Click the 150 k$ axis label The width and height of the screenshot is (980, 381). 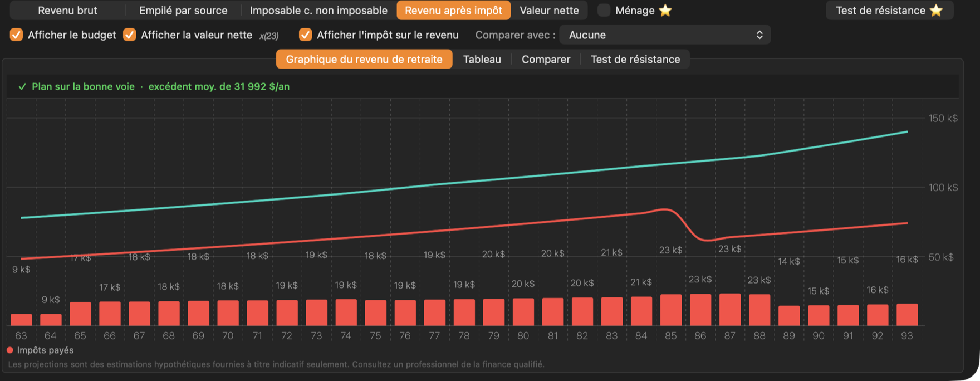(x=943, y=119)
